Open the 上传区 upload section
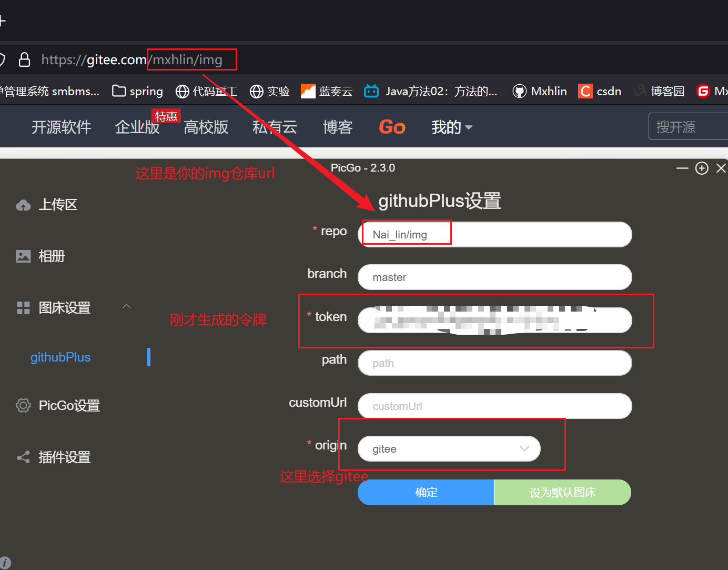The image size is (728, 570). pyautogui.click(x=47, y=205)
